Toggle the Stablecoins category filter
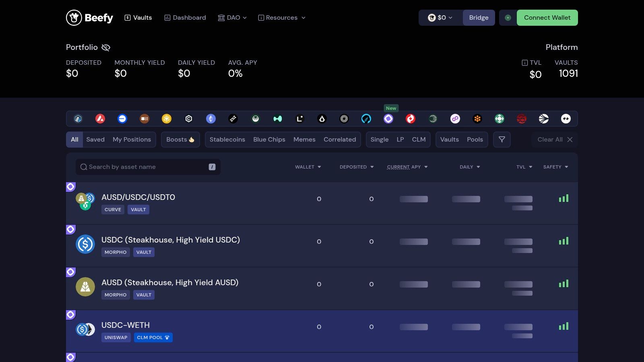This screenshot has height=362, width=644. (x=227, y=140)
